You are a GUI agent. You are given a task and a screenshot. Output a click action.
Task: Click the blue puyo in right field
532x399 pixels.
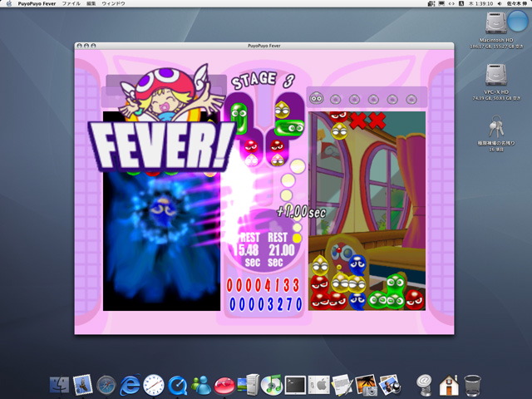coord(357,264)
